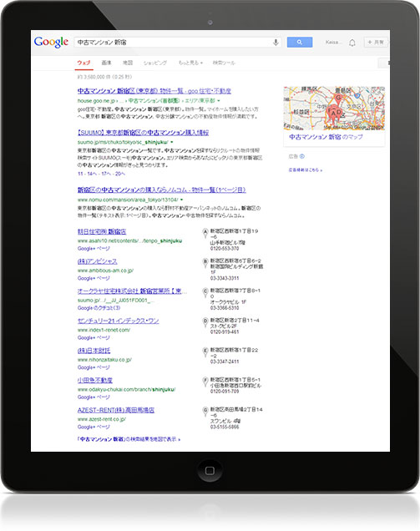
Task: Click the 広告掲載はこちら link
Action: [305, 170]
